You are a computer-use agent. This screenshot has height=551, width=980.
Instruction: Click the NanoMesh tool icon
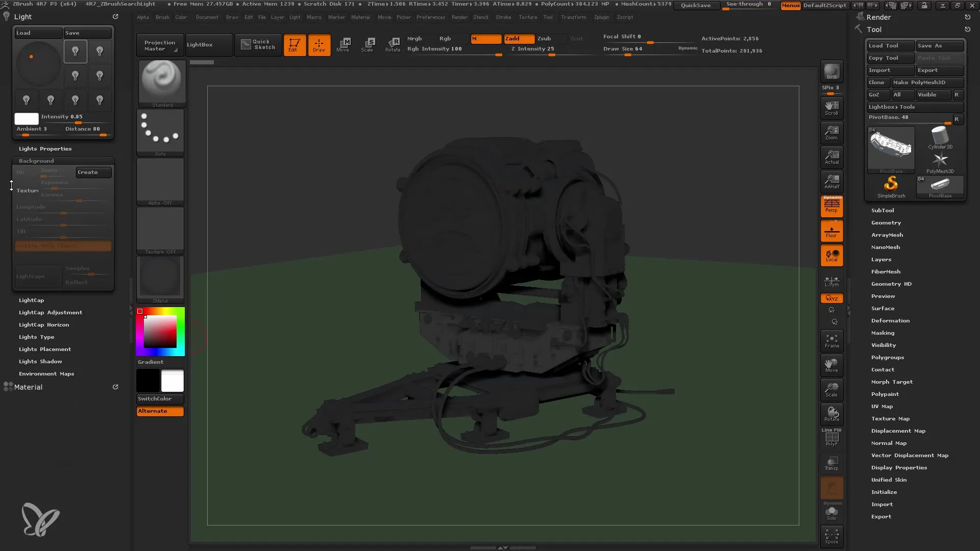point(887,247)
